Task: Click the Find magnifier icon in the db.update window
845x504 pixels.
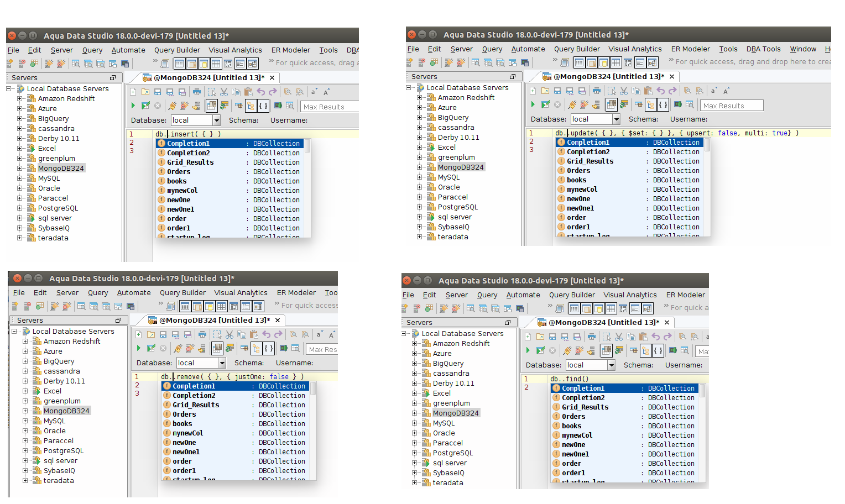Action: click(x=687, y=91)
